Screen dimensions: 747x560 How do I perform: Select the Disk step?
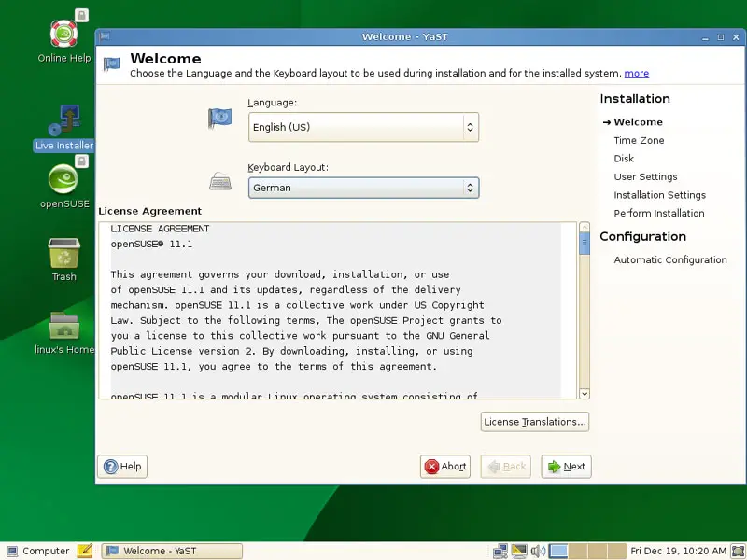[x=624, y=158]
